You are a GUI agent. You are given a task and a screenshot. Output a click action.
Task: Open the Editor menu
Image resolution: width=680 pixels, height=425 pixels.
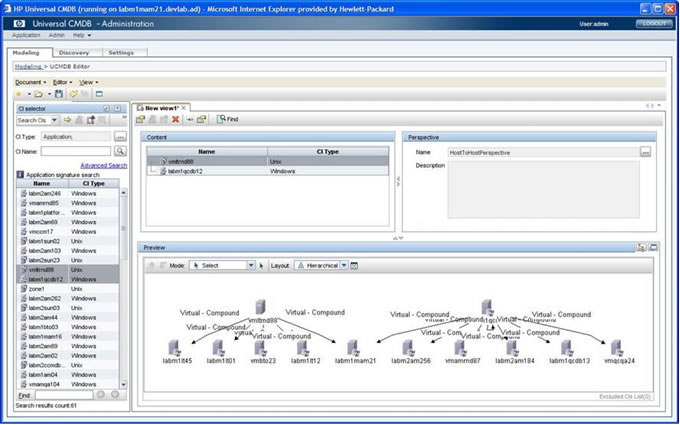62,82
